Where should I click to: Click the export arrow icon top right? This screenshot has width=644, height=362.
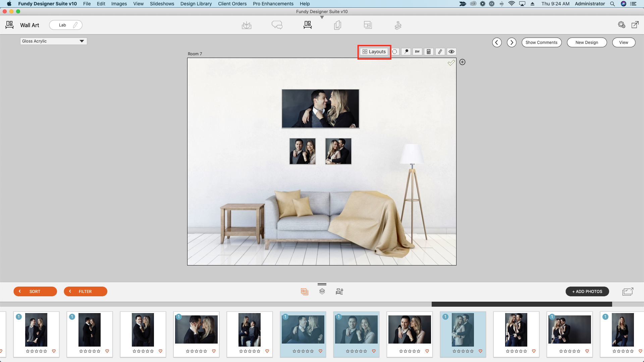[635, 25]
